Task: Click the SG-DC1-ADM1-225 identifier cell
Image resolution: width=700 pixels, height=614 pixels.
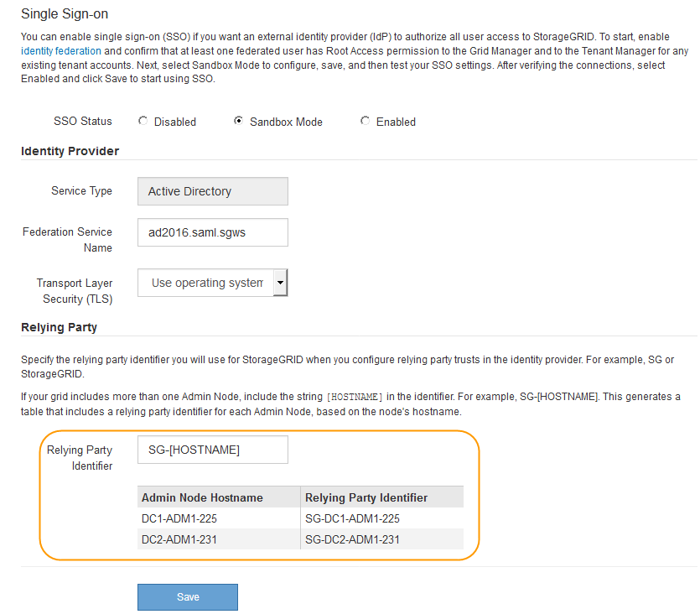Action: coord(352,518)
